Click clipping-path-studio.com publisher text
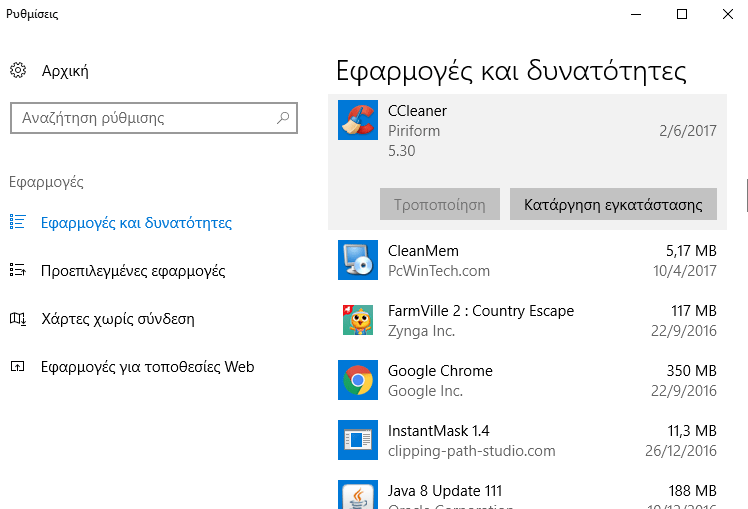This screenshot has height=509, width=748. point(472,451)
